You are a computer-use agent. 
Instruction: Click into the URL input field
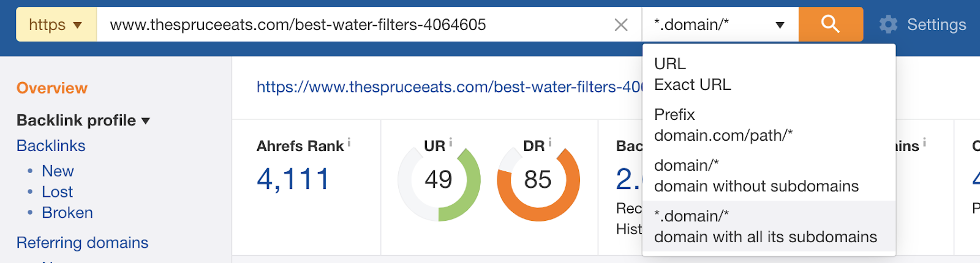click(355, 25)
